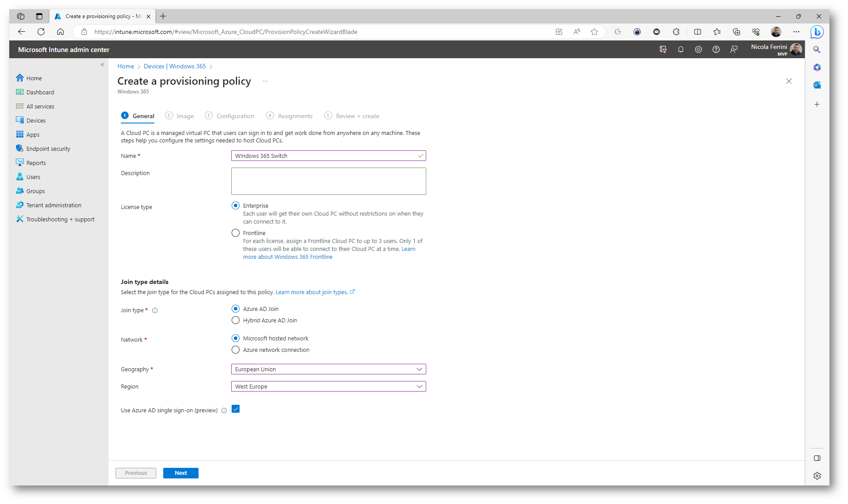Click the blue Next button
This screenshot has width=848, height=504.
pyautogui.click(x=180, y=473)
